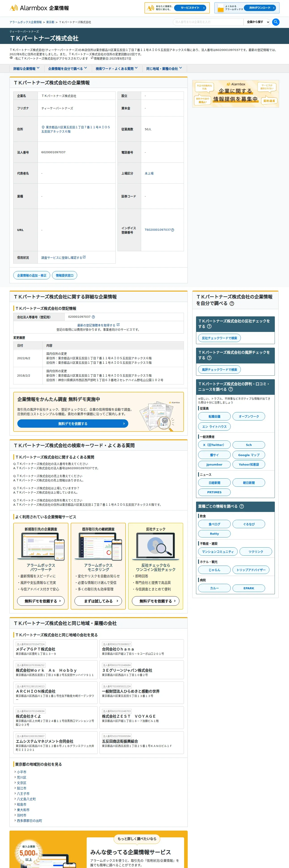Open 転職会議 review site button
The height and width of the screenshot is (868, 289).
(214, 416)
